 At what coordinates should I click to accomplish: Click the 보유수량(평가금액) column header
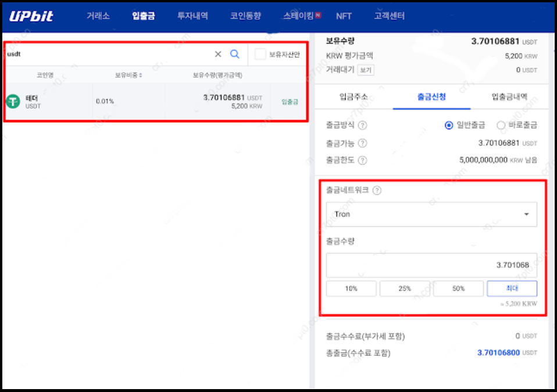217,75
